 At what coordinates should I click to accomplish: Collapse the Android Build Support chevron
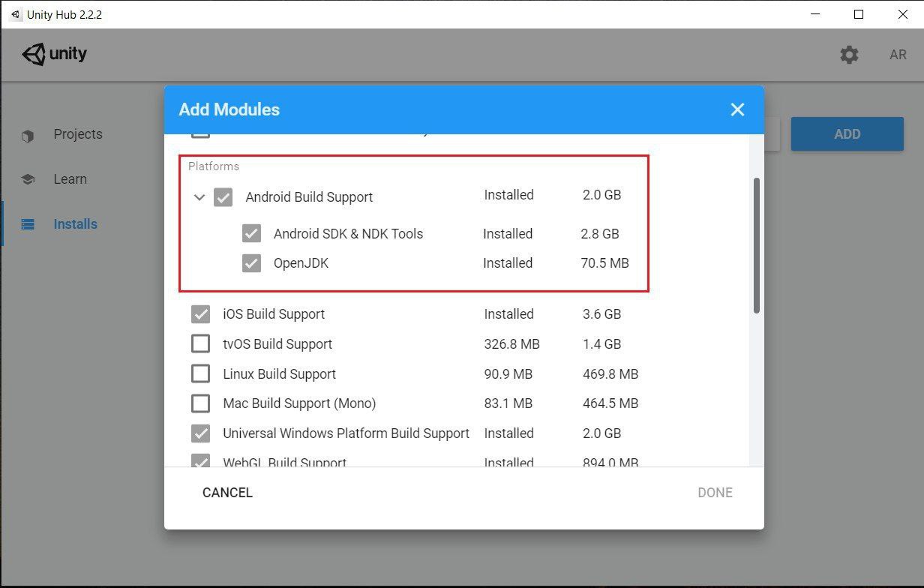199,197
